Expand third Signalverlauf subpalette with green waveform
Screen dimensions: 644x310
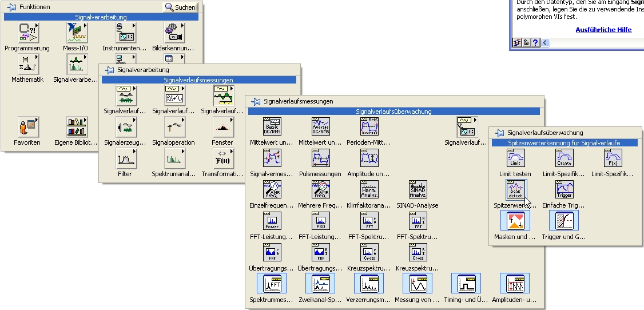point(224,96)
